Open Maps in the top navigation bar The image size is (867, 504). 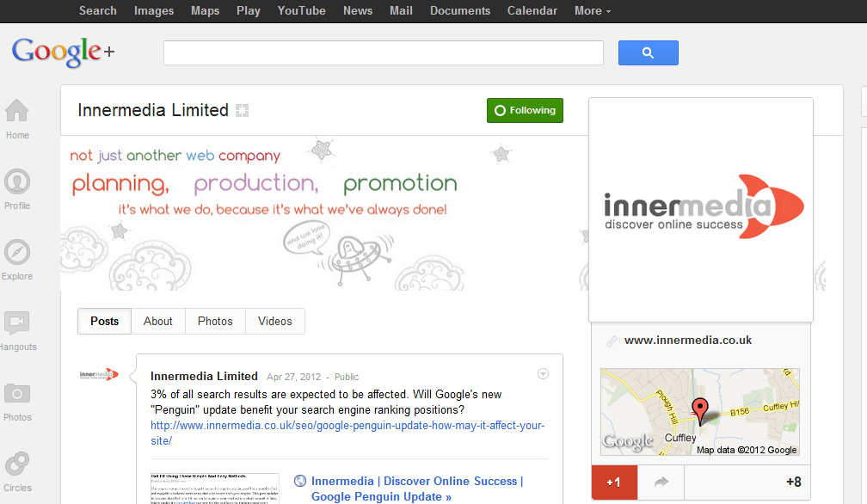click(x=205, y=10)
